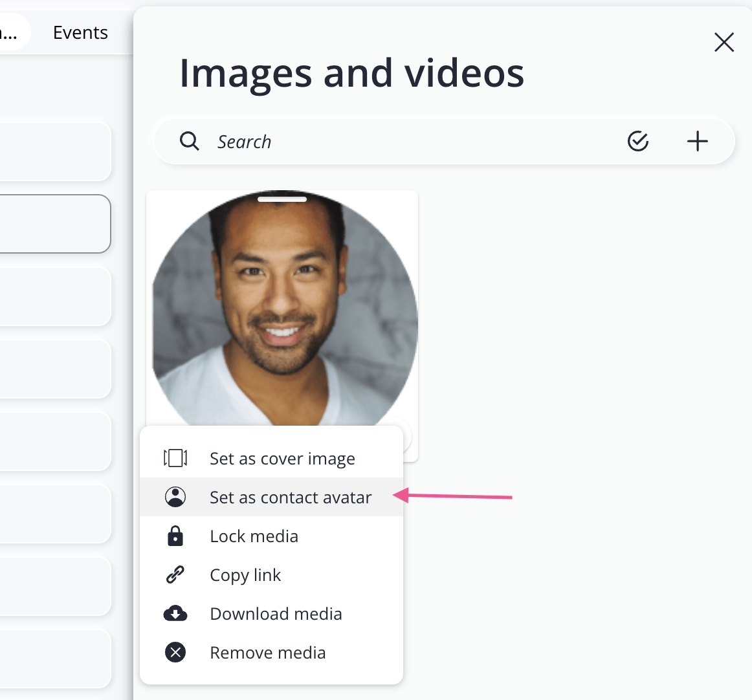Toggle multi-select mode with the circled checkmark
Screen dimensions: 752x700
coord(638,141)
